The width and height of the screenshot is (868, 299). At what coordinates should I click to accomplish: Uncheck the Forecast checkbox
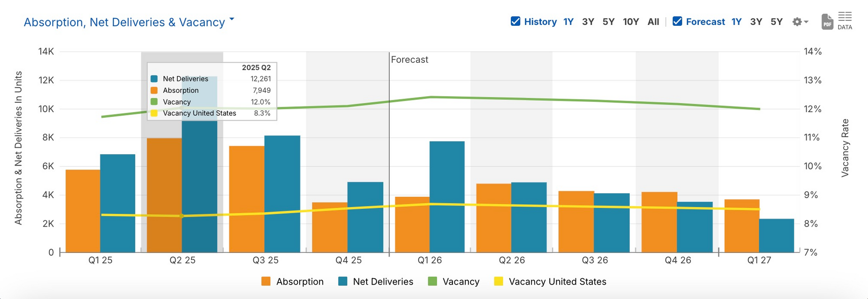click(x=677, y=21)
